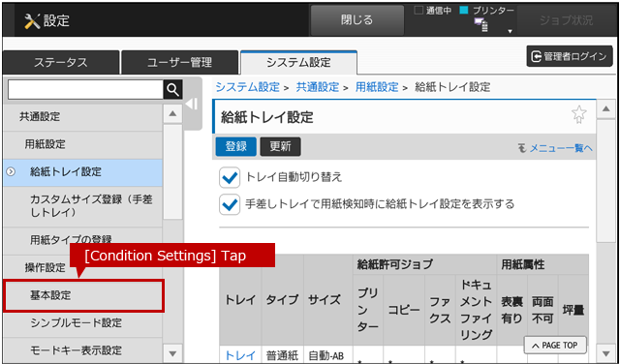Open the printer dropdown arrow

[511, 31]
